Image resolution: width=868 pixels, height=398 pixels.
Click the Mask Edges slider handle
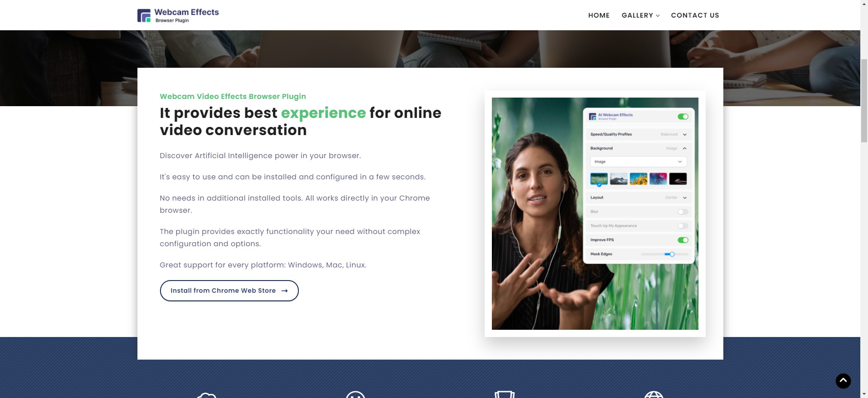pos(672,254)
